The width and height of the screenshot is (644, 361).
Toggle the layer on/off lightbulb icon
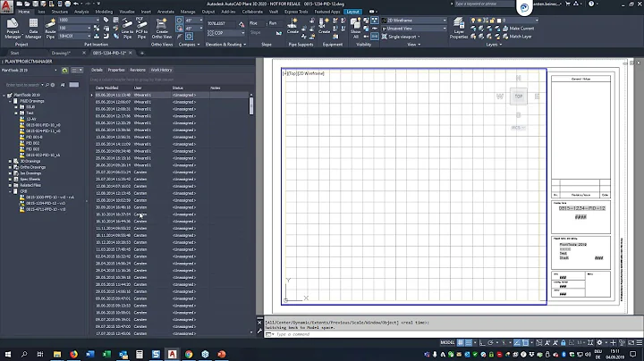pos(473,20)
